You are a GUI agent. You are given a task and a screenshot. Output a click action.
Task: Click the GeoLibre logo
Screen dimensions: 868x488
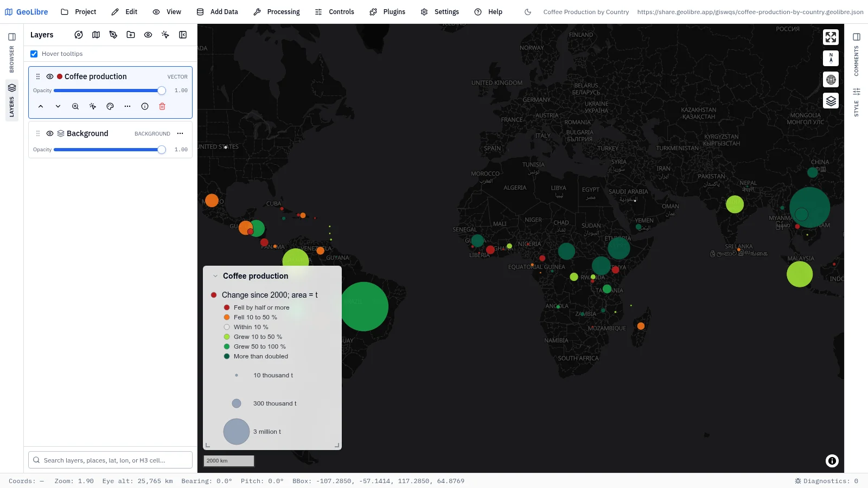coord(26,12)
